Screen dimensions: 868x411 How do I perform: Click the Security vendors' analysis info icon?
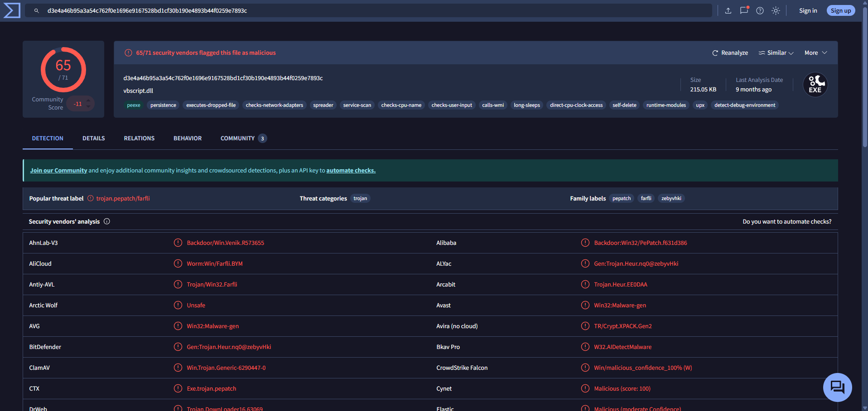pyautogui.click(x=107, y=221)
